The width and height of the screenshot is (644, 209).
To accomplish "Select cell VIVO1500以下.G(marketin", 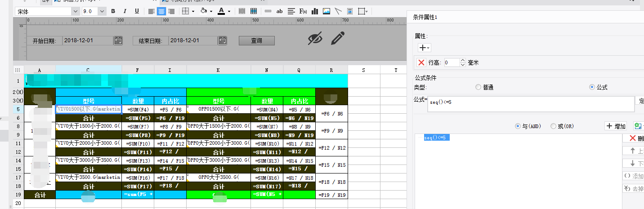I will click(89, 109).
